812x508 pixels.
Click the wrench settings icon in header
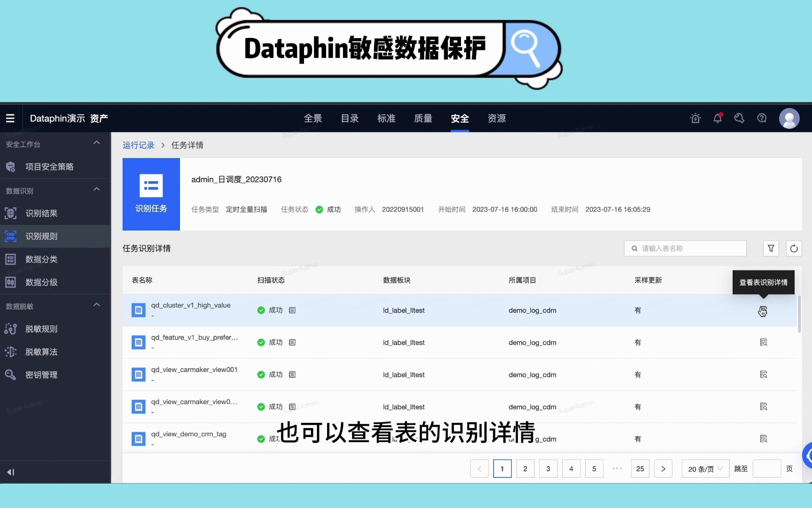click(x=739, y=119)
